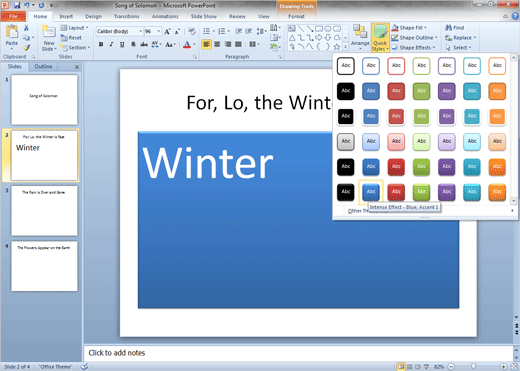This screenshot has width=520, height=371.
Task: Select slide 3 thumbnail in Slides pane
Action: coord(44,211)
